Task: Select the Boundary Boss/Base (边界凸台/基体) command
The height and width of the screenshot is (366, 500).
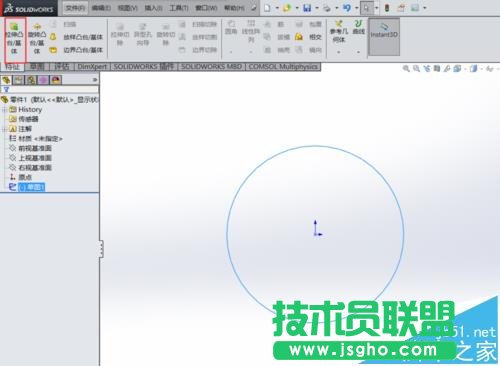Action: [x=76, y=50]
